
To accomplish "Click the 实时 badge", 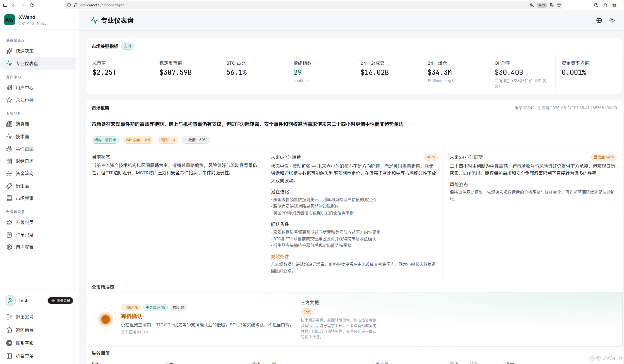I will [x=127, y=46].
